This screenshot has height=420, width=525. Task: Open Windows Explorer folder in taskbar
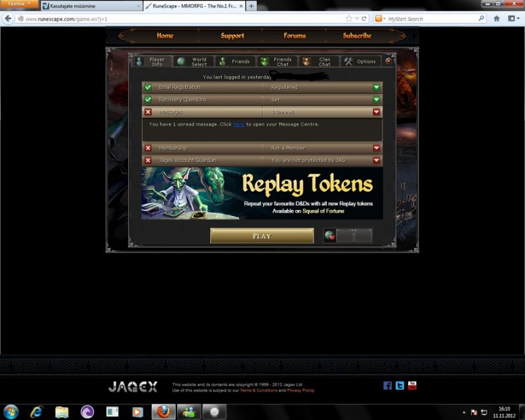[62, 412]
